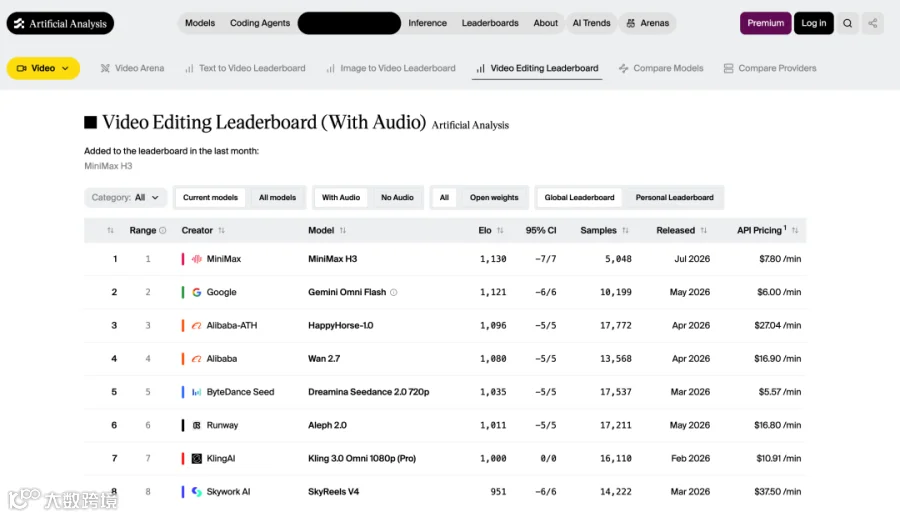This screenshot has height=517, width=900.
Task: Click info icon next to Gemini Omni Flash
Action: point(394,292)
